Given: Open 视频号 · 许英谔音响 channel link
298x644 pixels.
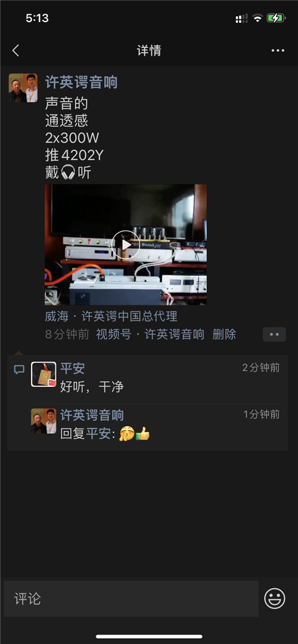Looking at the screenshot, I should click(150, 334).
